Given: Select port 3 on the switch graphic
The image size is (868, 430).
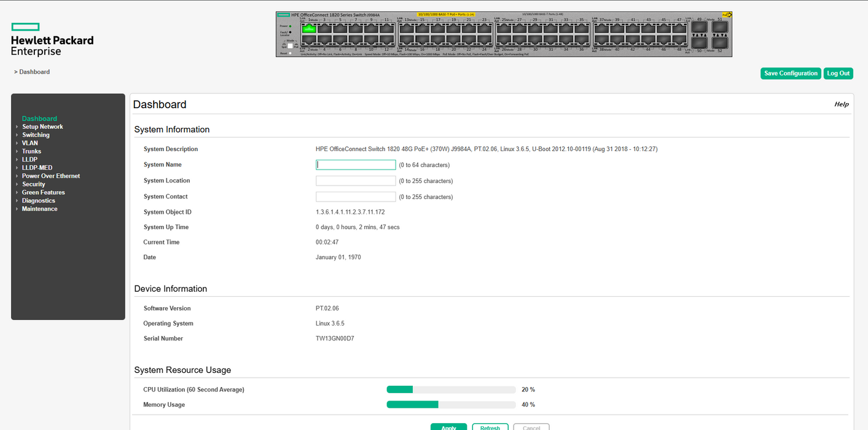Looking at the screenshot, I should 325,28.
